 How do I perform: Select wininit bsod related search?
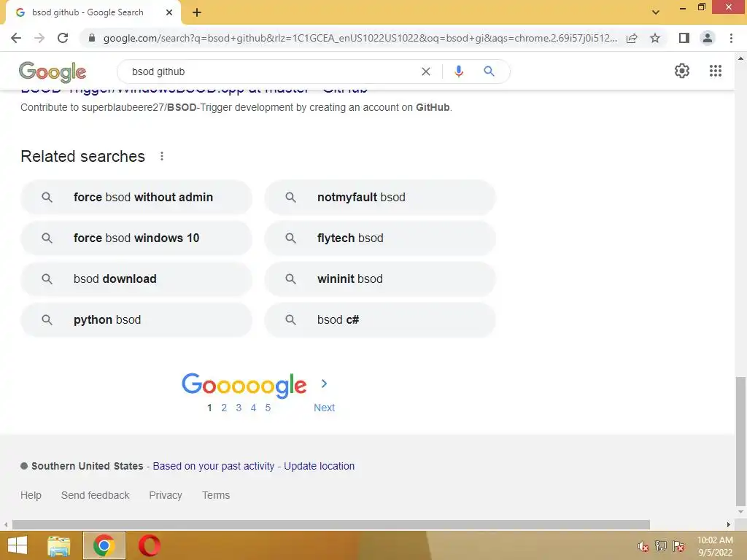click(380, 279)
